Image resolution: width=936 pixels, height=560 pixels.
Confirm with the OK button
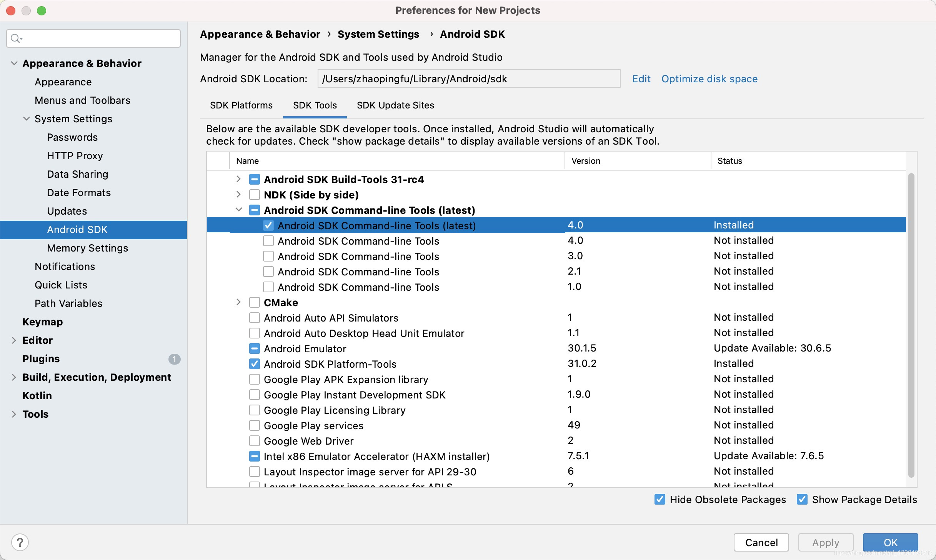click(890, 542)
